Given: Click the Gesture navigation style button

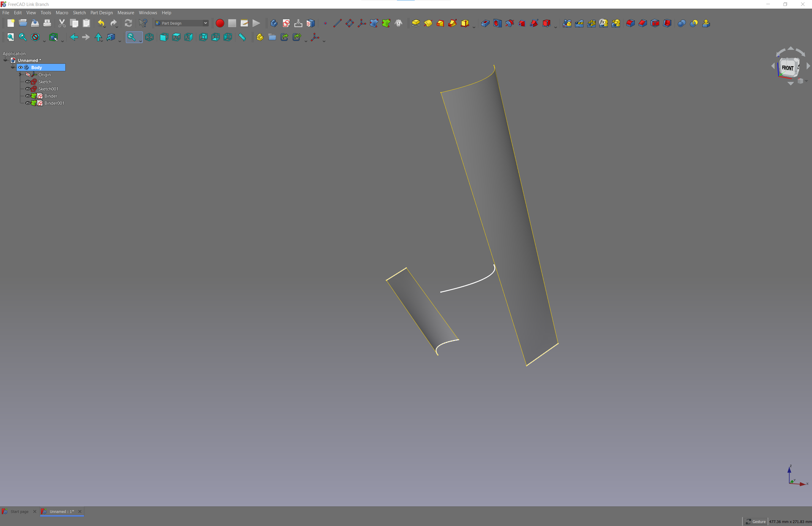Looking at the screenshot, I should click(x=755, y=522).
